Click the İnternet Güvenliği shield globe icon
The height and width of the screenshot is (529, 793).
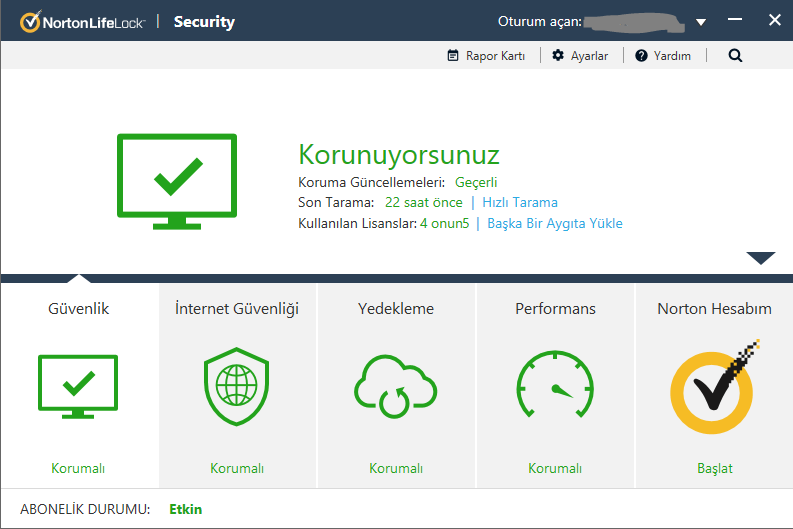(x=237, y=387)
